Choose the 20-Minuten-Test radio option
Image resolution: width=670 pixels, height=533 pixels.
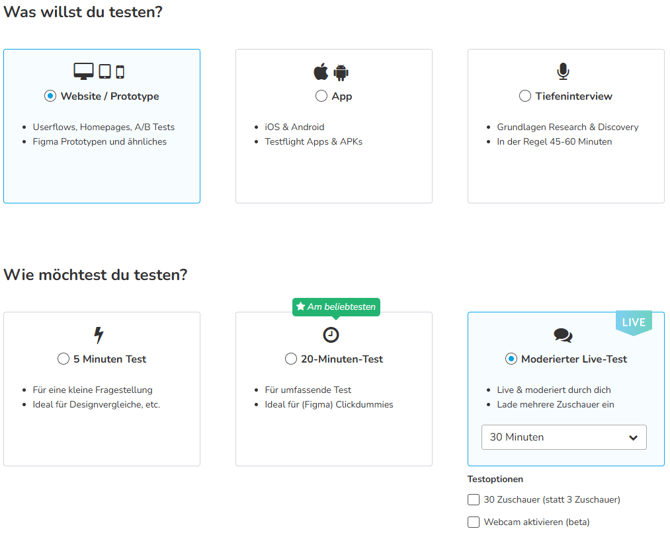tap(291, 359)
